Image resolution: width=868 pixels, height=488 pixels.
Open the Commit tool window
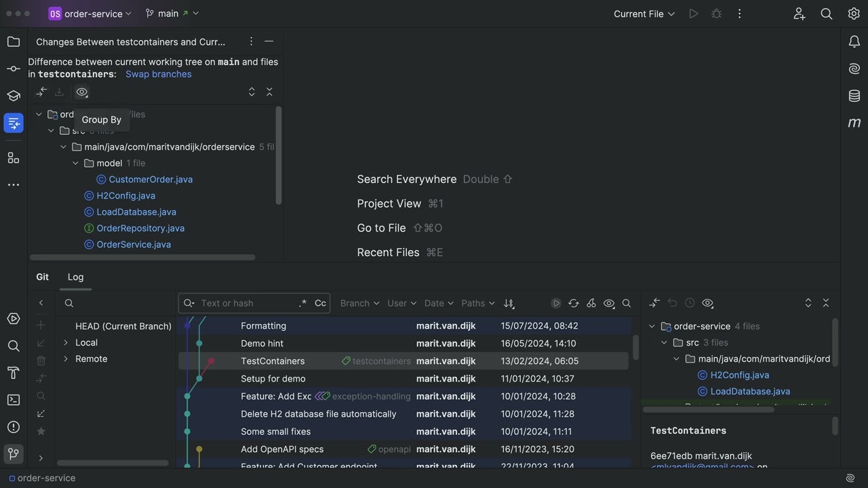click(x=14, y=68)
